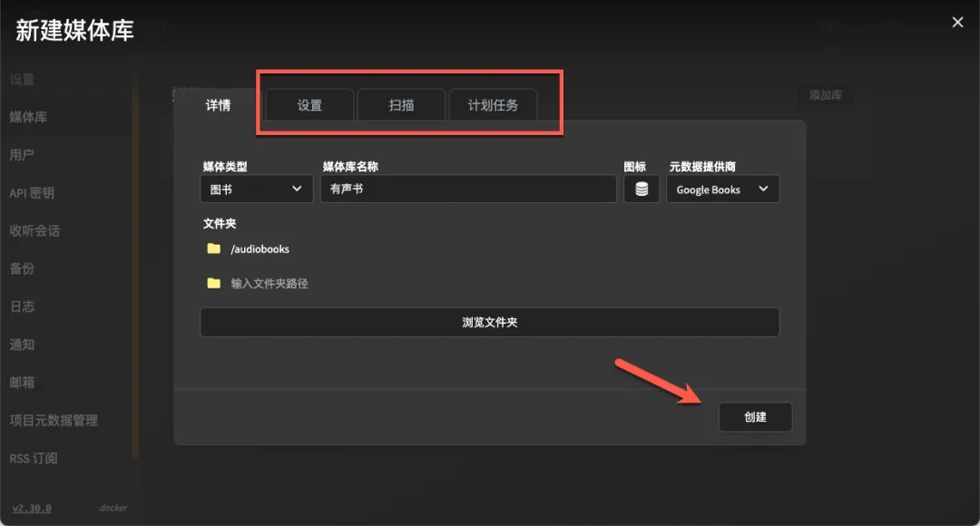Open the 媒体类型 dropdown showing 图书
The width and height of the screenshot is (980, 526).
(256, 189)
